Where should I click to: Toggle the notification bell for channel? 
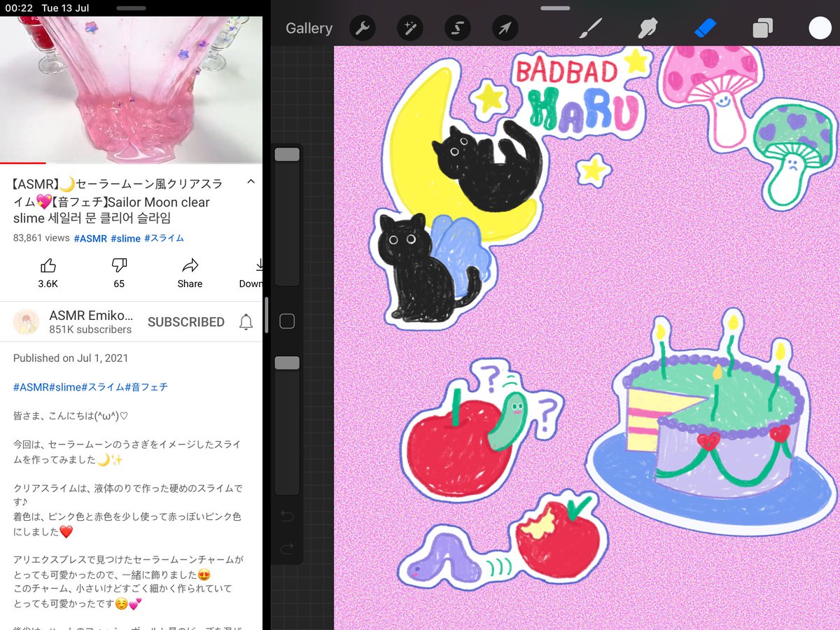click(246, 322)
